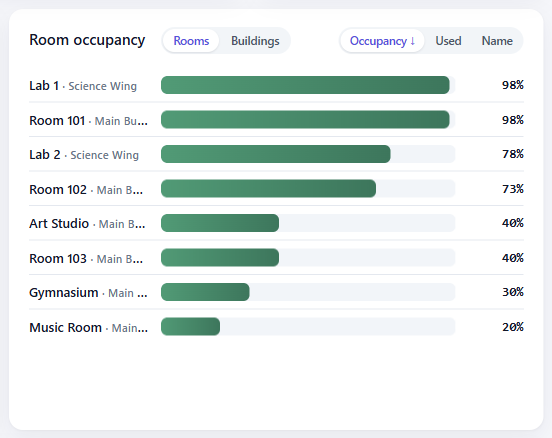
Task: Click the 98% value for Room 101
Action: coord(513,120)
